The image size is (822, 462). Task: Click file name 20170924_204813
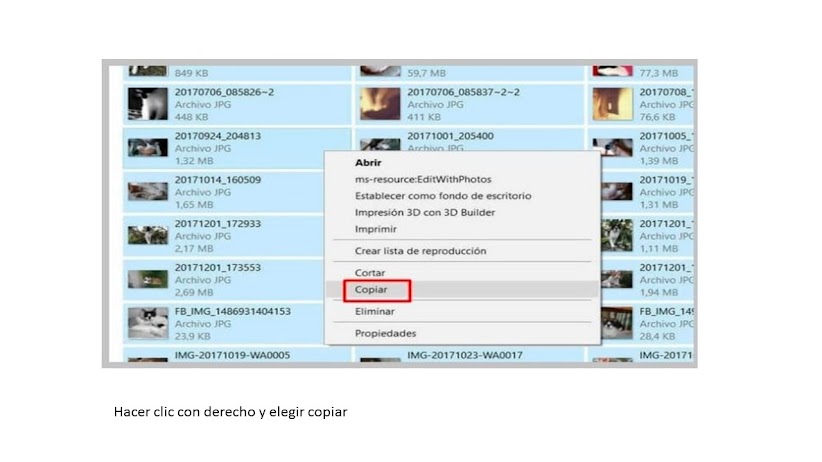click(x=218, y=136)
